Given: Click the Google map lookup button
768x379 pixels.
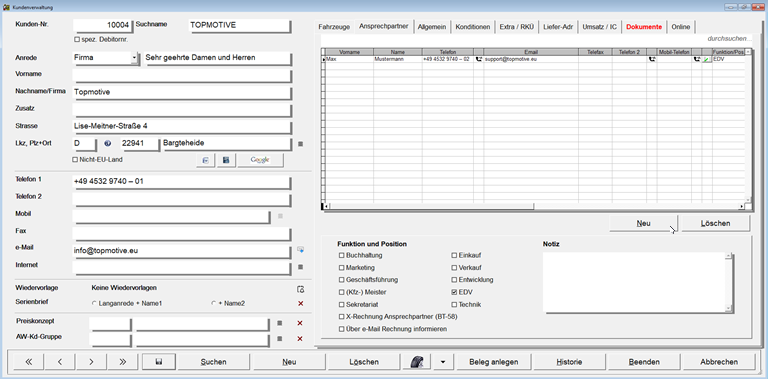Looking at the screenshot, I should [260, 160].
